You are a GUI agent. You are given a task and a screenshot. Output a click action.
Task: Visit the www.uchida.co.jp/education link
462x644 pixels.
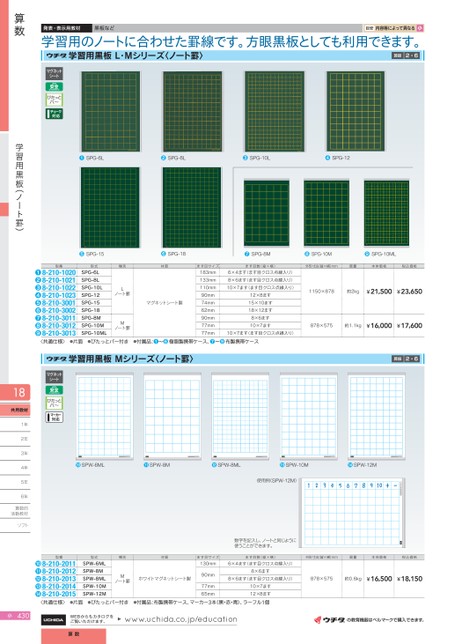pyautogui.click(x=181, y=619)
